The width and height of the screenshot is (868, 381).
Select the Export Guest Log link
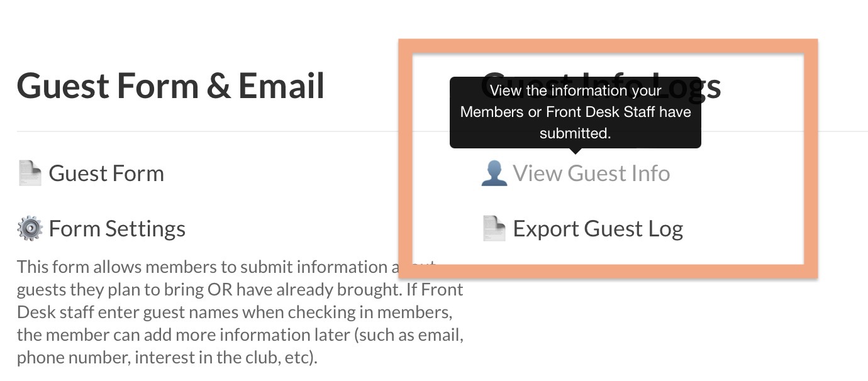point(598,228)
